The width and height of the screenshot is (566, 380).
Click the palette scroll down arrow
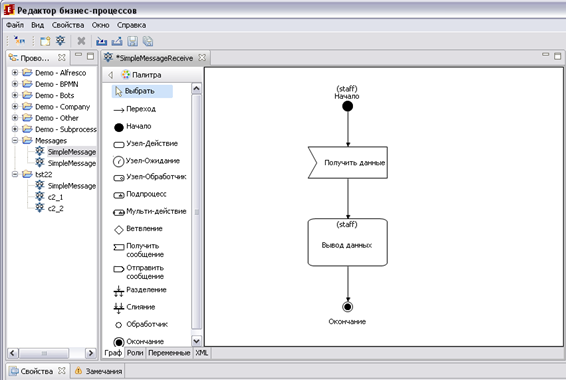pos(196,341)
